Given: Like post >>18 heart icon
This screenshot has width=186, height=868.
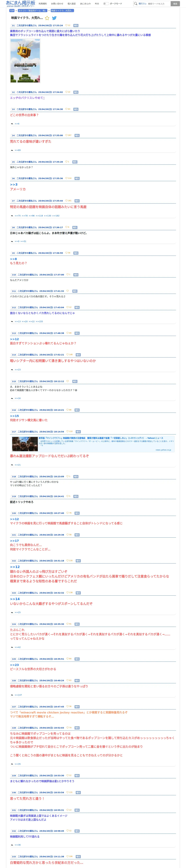Looking at the screenshot, I should [68, 476].
